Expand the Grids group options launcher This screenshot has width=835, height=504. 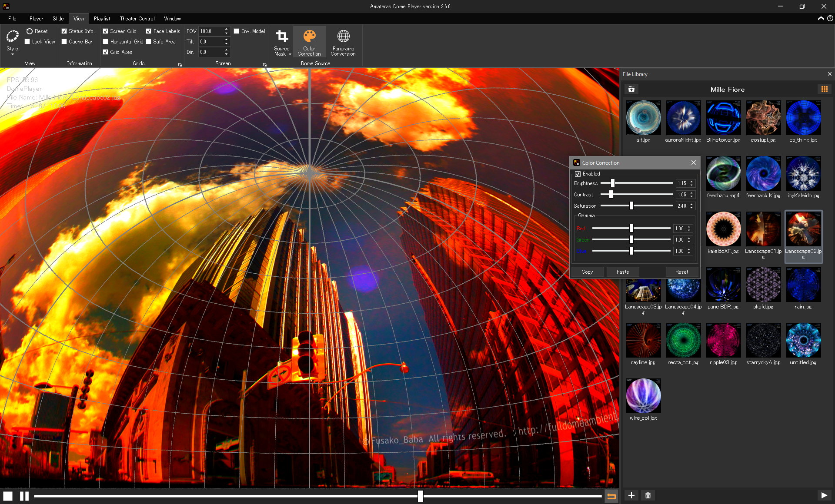click(180, 65)
